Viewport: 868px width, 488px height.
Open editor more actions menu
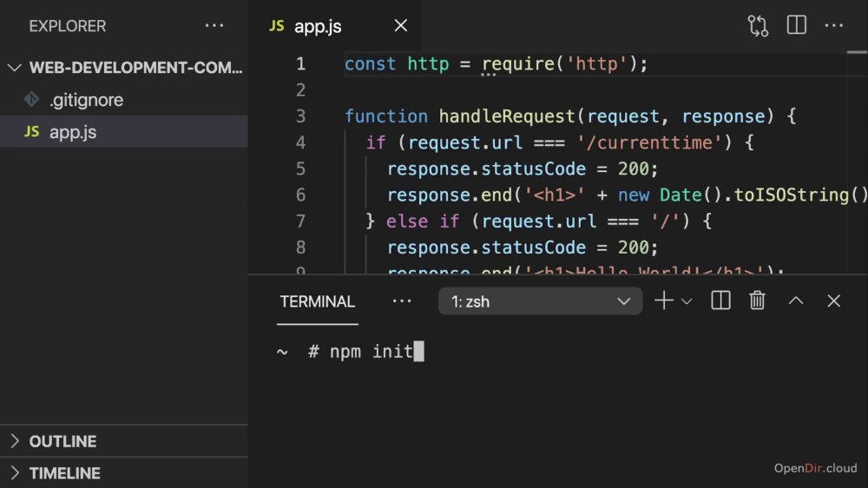point(833,25)
